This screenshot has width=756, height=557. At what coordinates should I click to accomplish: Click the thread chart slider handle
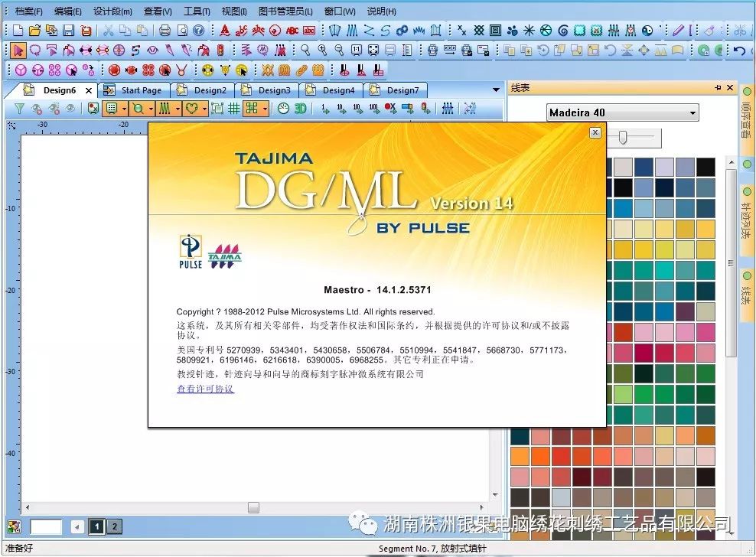click(x=624, y=137)
